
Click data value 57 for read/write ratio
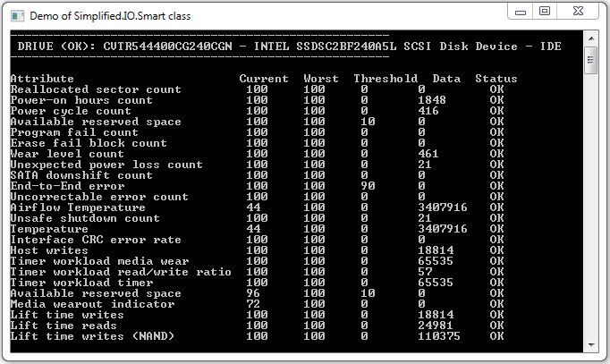(x=425, y=272)
